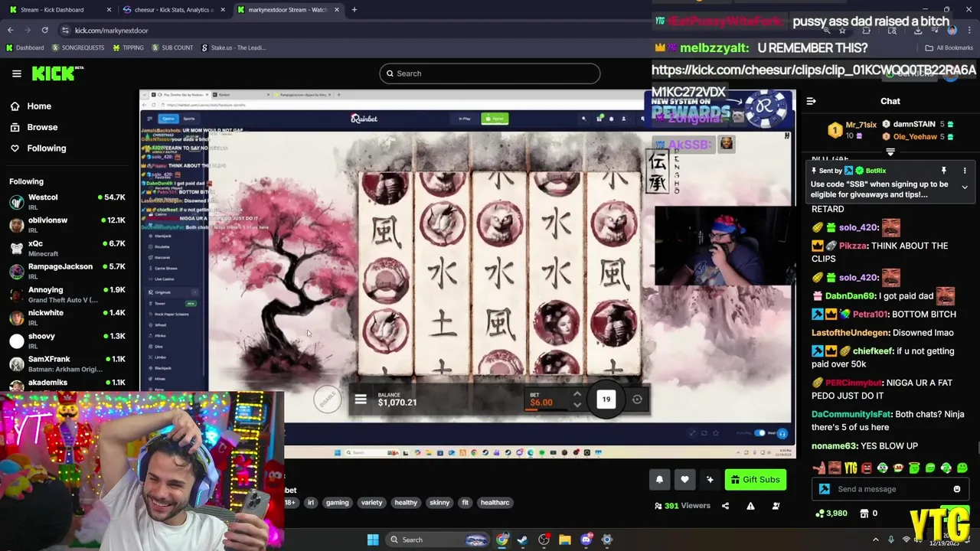Click the slot spin button showing 19

(606, 399)
